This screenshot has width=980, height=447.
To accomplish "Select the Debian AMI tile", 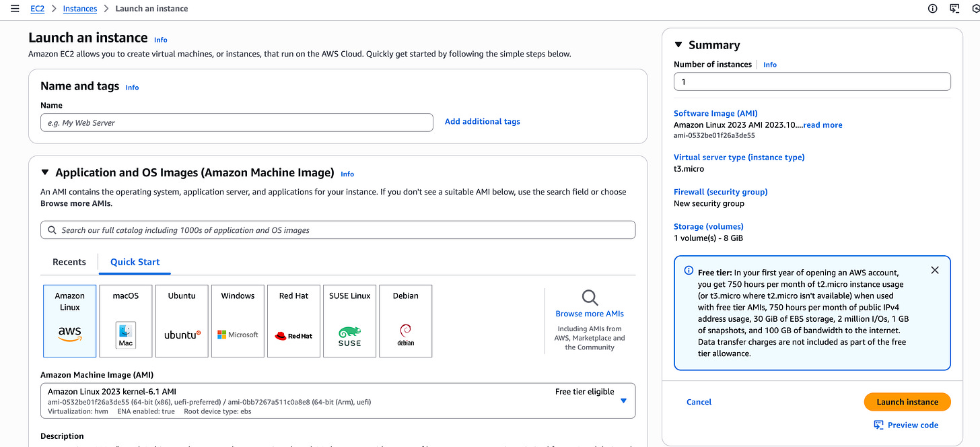I will click(405, 320).
